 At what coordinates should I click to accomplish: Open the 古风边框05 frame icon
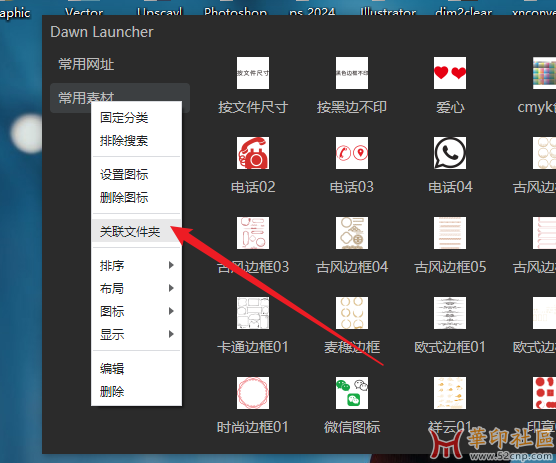[x=450, y=233]
